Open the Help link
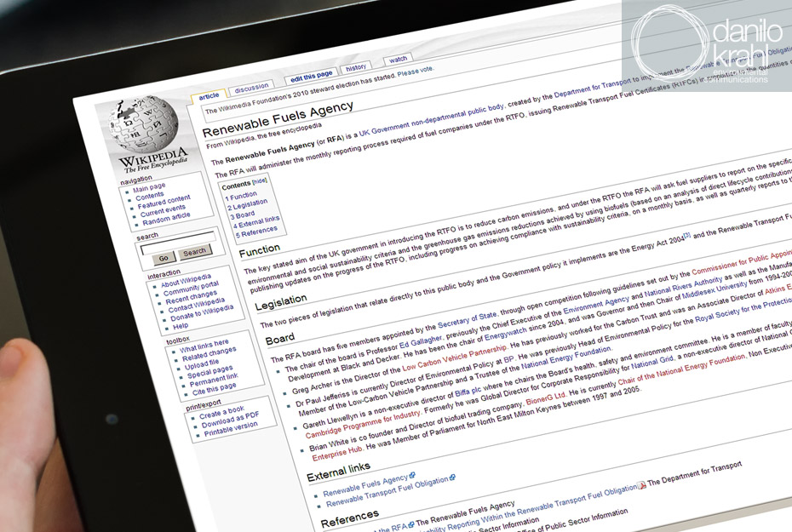The width and height of the screenshot is (792, 532). (181, 326)
